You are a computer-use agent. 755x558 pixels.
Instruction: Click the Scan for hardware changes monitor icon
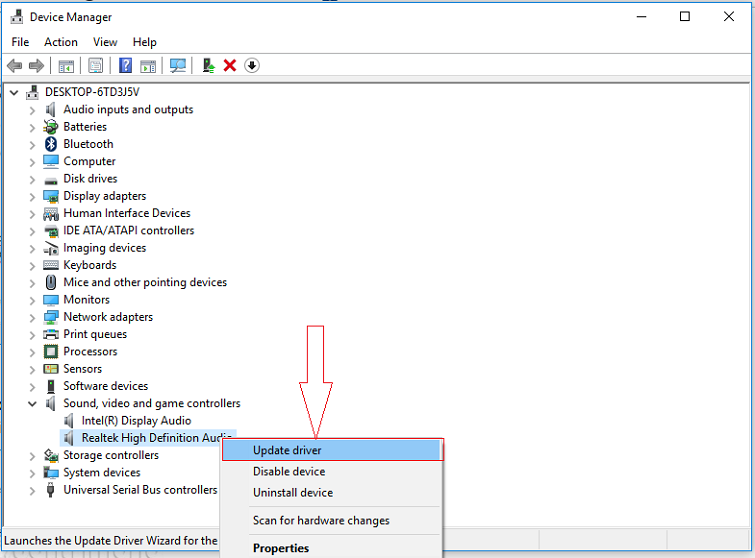pyautogui.click(x=178, y=66)
